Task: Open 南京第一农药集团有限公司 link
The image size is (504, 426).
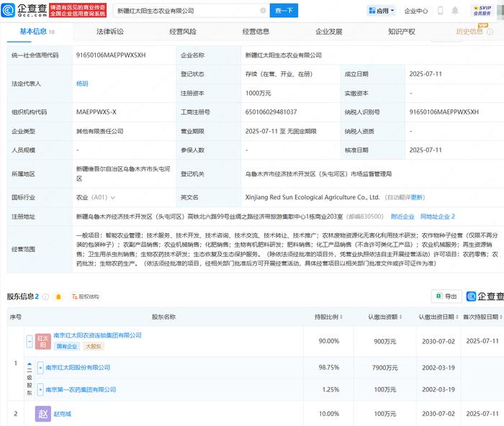Action: pos(81,390)
